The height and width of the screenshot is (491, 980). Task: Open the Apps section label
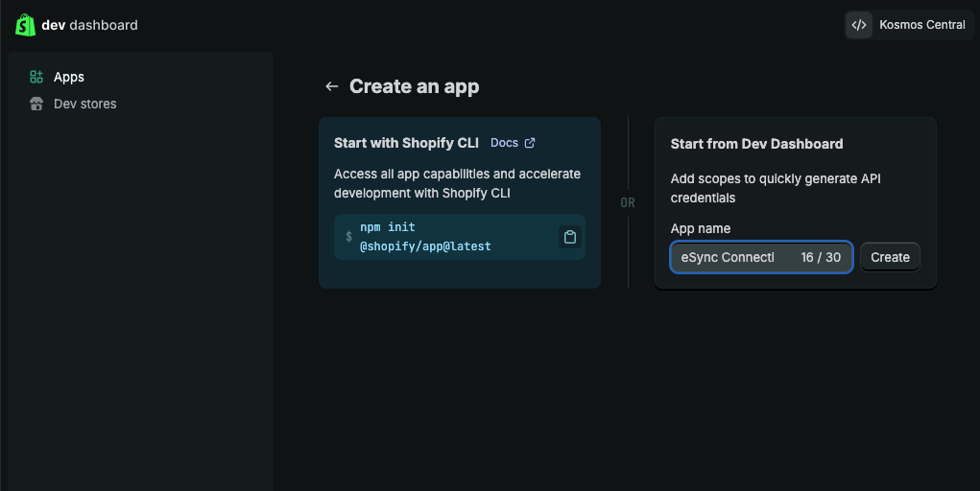[x=69, y=77]
